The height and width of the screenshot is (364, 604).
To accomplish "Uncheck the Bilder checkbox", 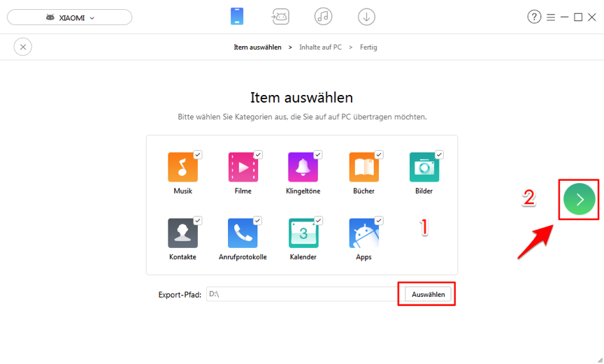I will tap(440, 154).
